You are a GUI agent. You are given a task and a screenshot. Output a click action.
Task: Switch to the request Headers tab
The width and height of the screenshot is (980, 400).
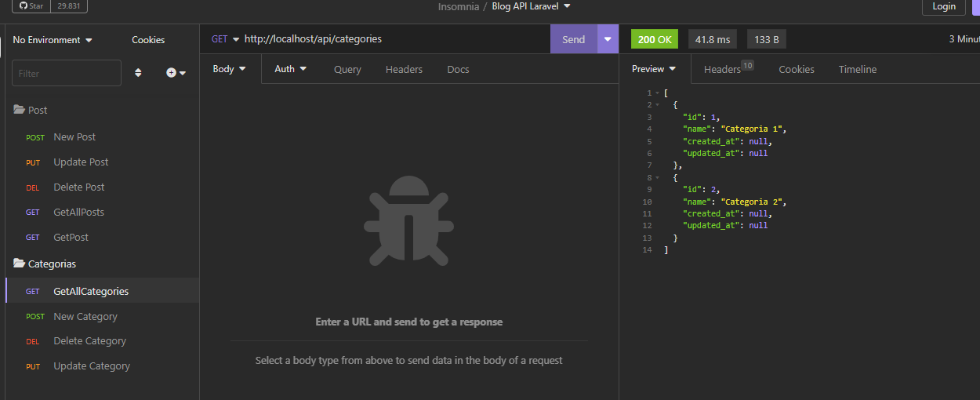(x=404, y=70)
